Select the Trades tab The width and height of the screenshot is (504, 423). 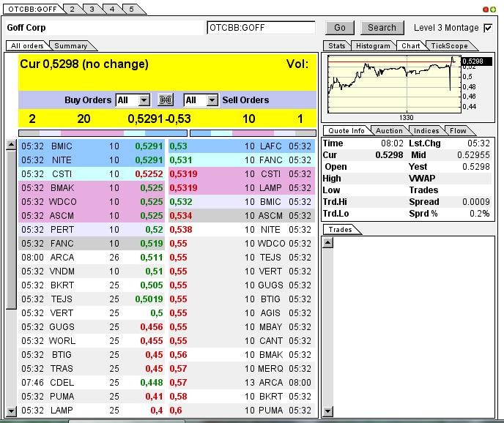pyautogui.click(x=341, y=229)
